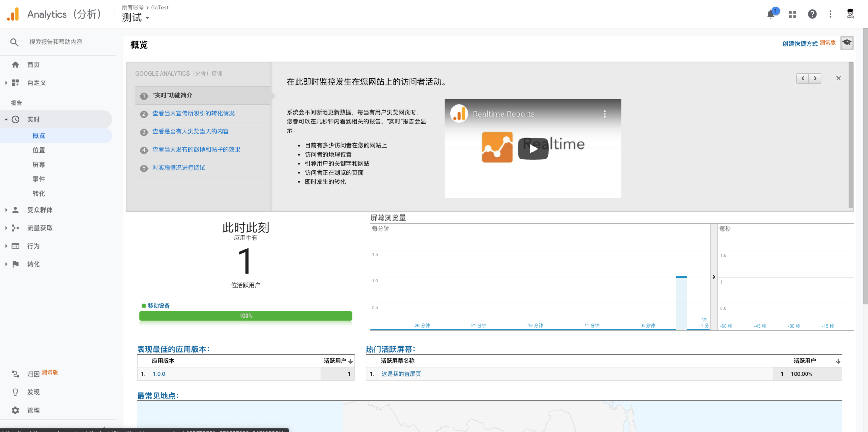Screen dimensions: 868x432
Task: Expand the 受众群体 audience section
Action: [x=39, y=210]
